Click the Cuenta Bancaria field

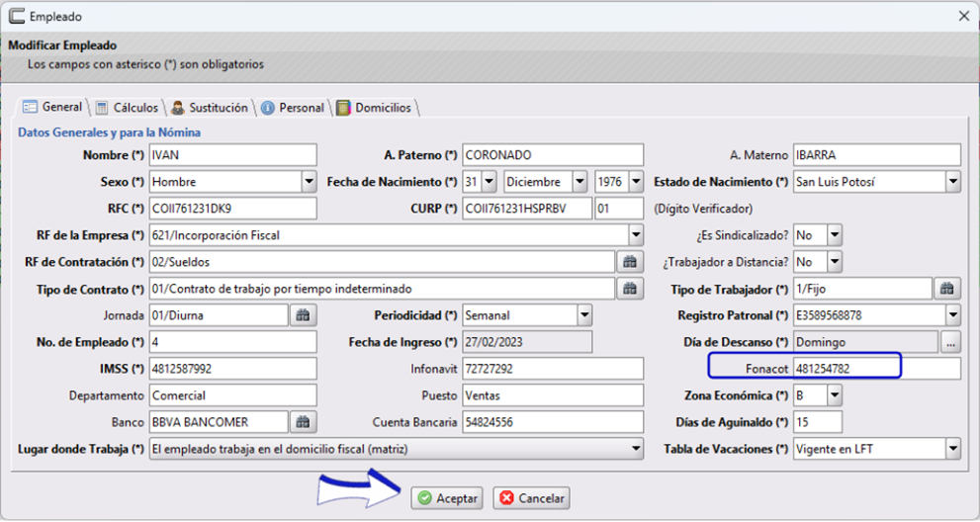(553, 422)
